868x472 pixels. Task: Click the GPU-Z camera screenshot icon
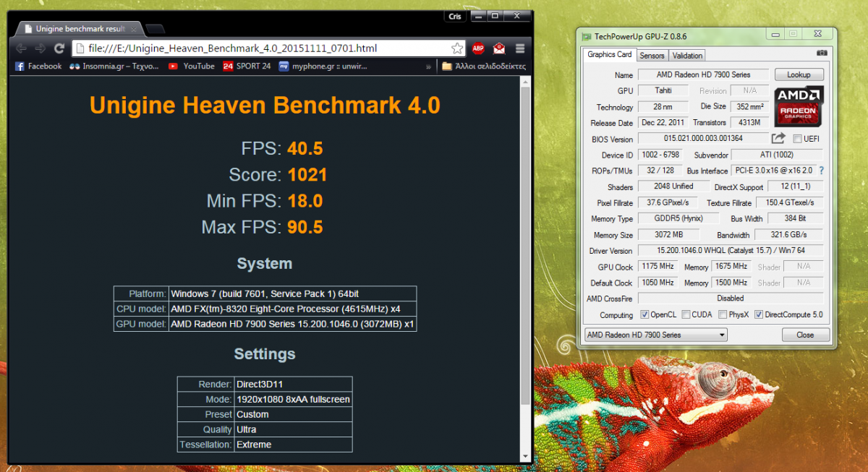(821, 53)
